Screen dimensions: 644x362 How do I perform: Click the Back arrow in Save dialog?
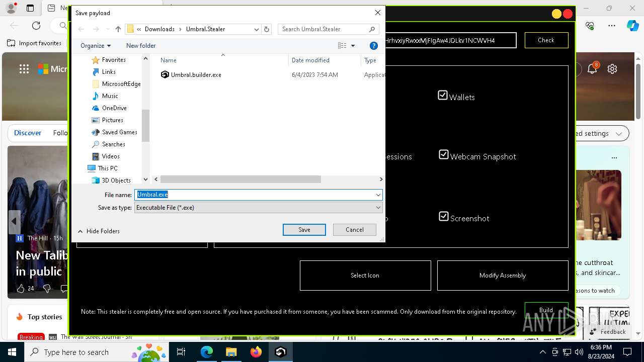81,29
